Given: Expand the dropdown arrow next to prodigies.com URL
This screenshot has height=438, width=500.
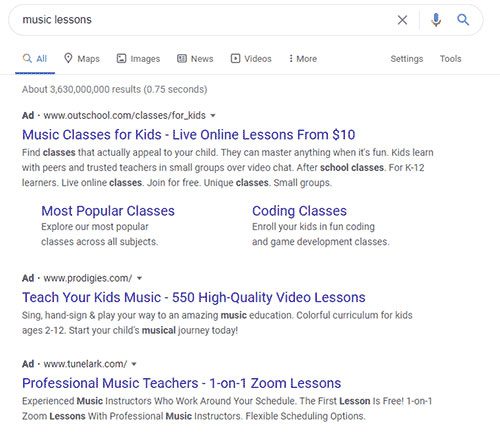Looking at the screenshot, I should (x=139, y=278).
